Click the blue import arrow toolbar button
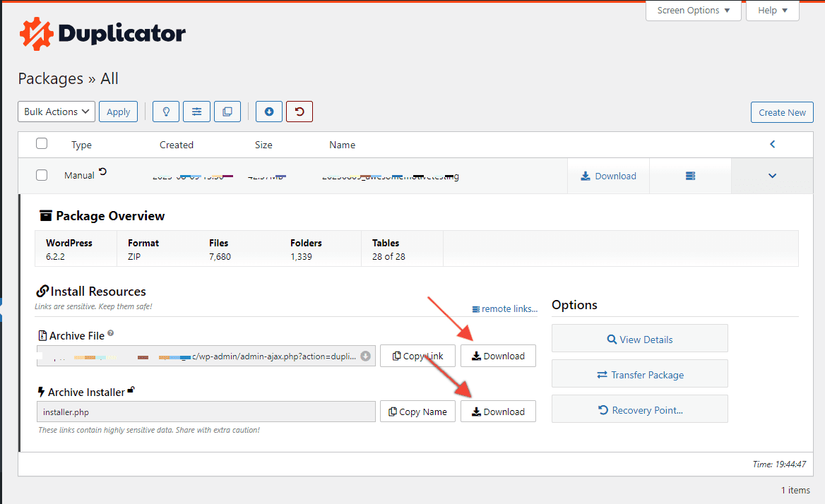Image resolution: width=825 pixels, height=504 pixels. point(269,112)
